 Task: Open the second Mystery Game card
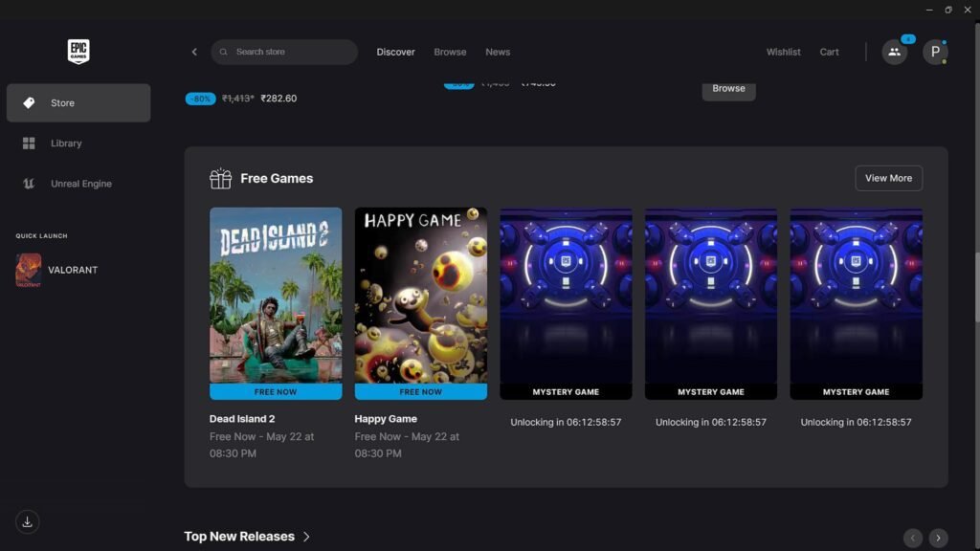point(711,303)
